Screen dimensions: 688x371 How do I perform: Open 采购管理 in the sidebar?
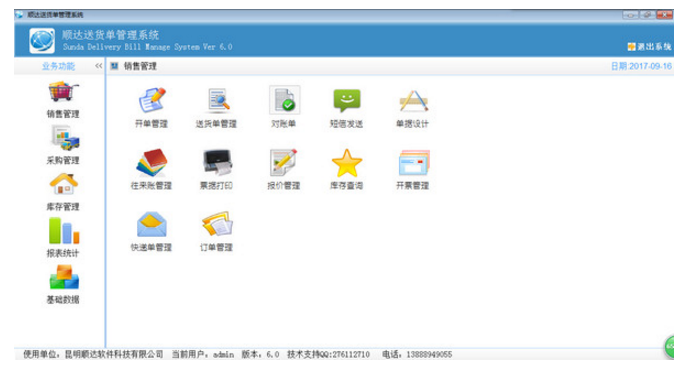pos(63,145)
